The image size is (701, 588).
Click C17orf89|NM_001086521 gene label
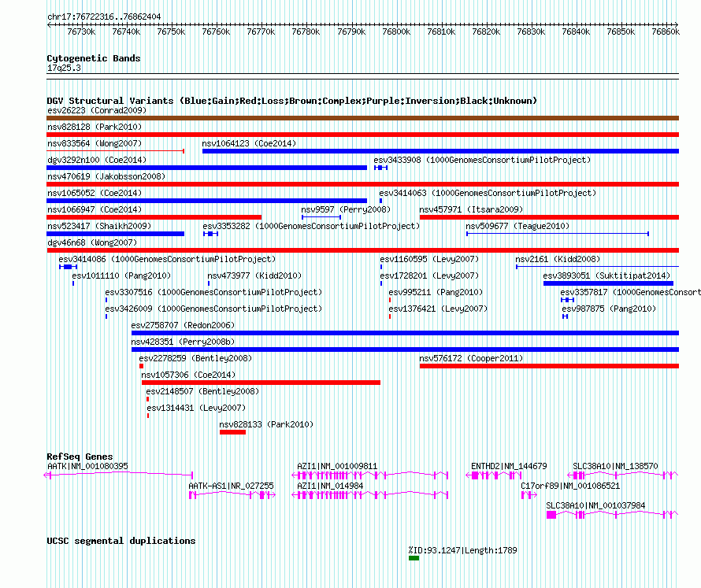(570, 486)
